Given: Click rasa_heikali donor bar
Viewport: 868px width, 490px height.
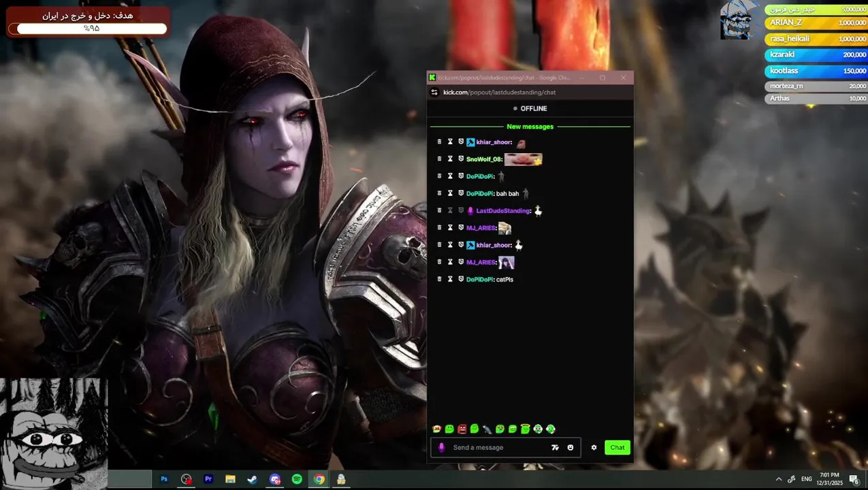Looking at the screenshot, I should tap(816, 39).
